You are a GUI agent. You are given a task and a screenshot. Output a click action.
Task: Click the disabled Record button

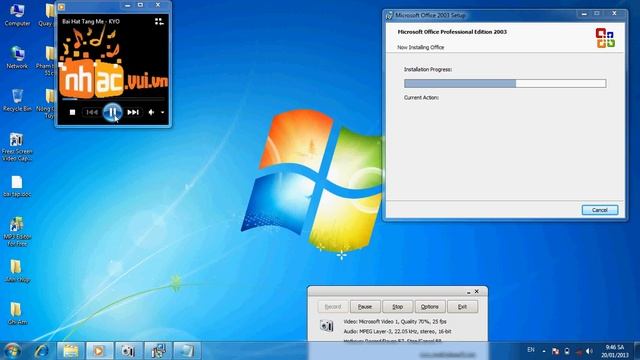[333, 307]
